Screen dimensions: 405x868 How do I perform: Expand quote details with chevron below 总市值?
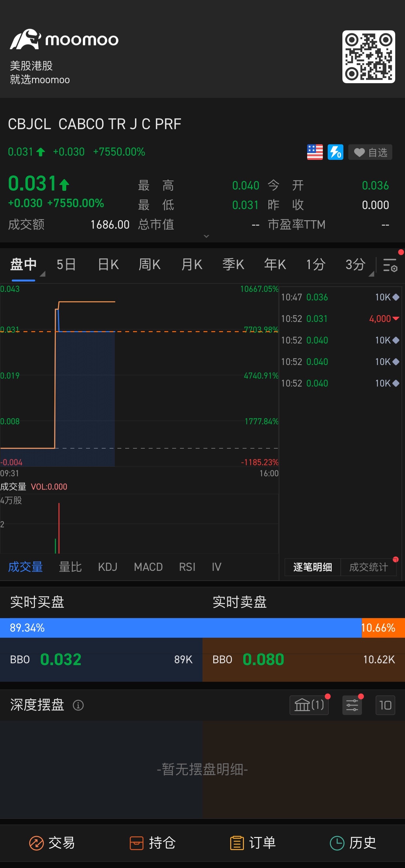tap(206, 236)
